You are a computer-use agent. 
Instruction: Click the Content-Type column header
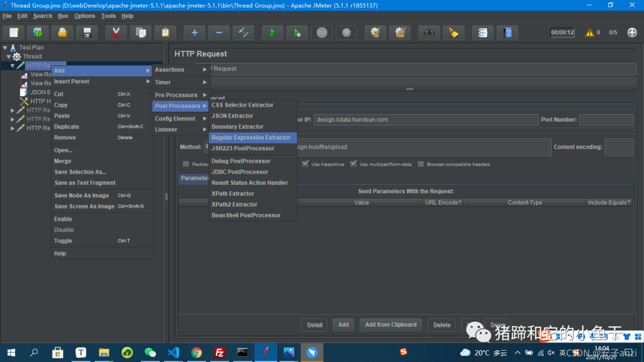525,203
